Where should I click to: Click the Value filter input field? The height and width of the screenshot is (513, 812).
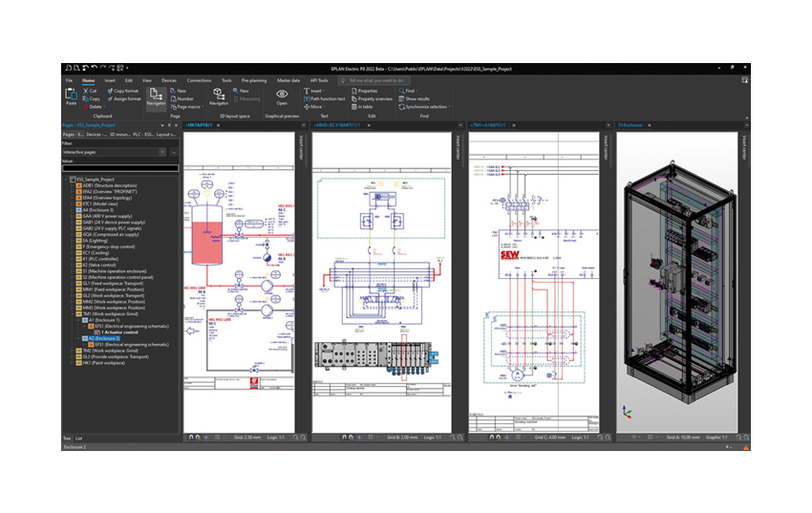[120, 168]
